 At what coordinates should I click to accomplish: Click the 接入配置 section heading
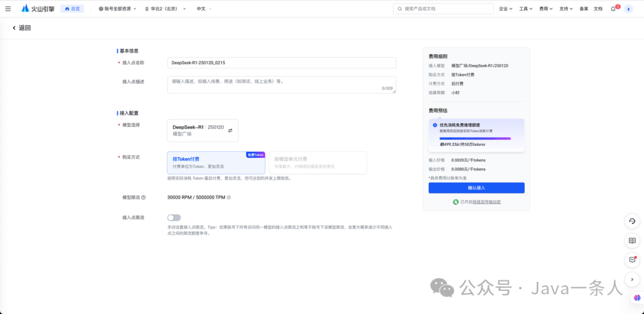point(129,113)
